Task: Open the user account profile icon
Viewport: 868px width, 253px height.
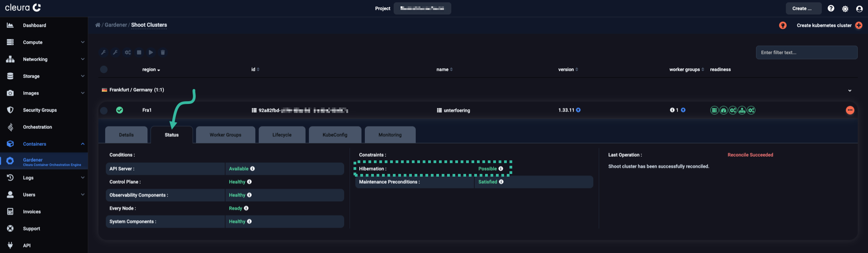Action: point(859,9)
